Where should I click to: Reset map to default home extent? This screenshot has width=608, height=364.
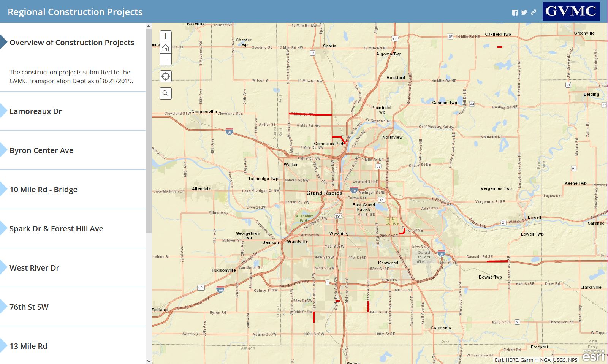(166, 48)
